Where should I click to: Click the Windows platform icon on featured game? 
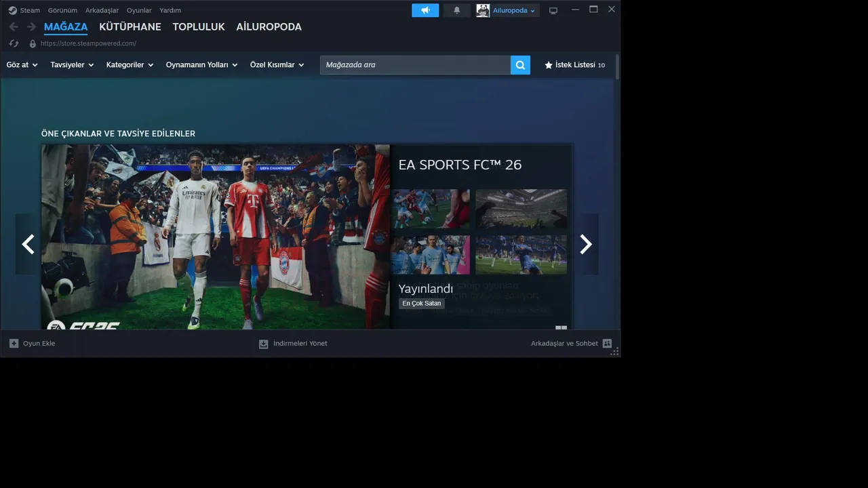(x=561, y=327)
